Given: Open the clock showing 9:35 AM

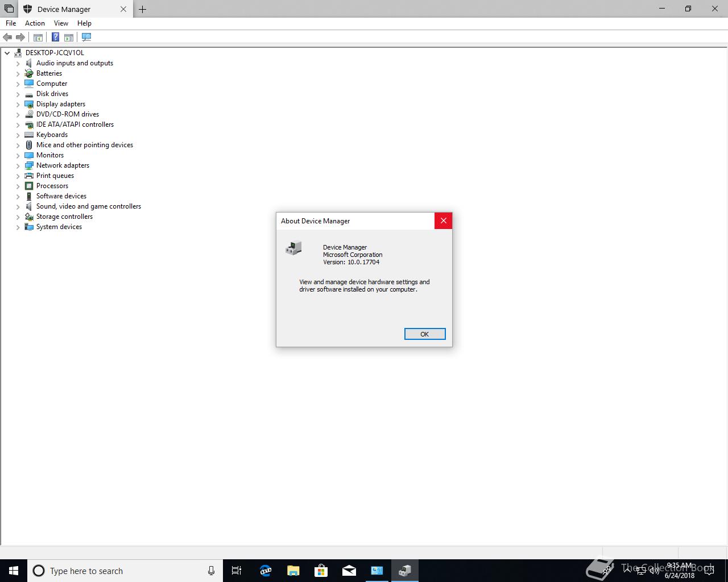Looking at the screenshot, I should click(x=680, y=571).
